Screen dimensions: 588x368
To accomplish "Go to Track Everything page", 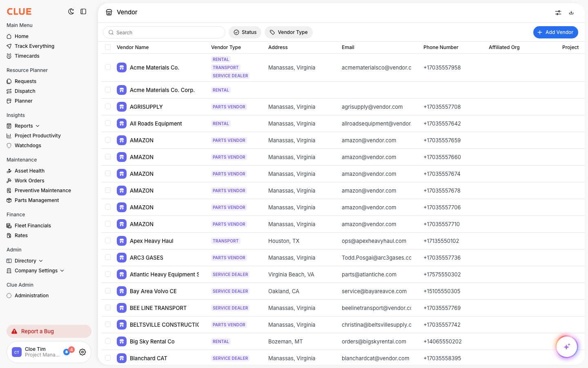I will click(x=34, y=46).
